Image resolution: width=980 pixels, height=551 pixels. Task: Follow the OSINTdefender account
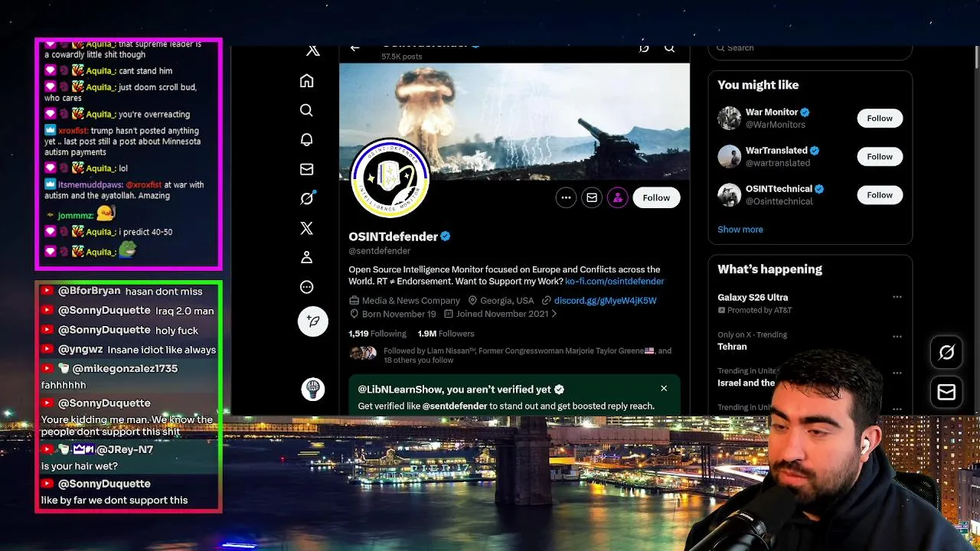[x=656, y=197]
